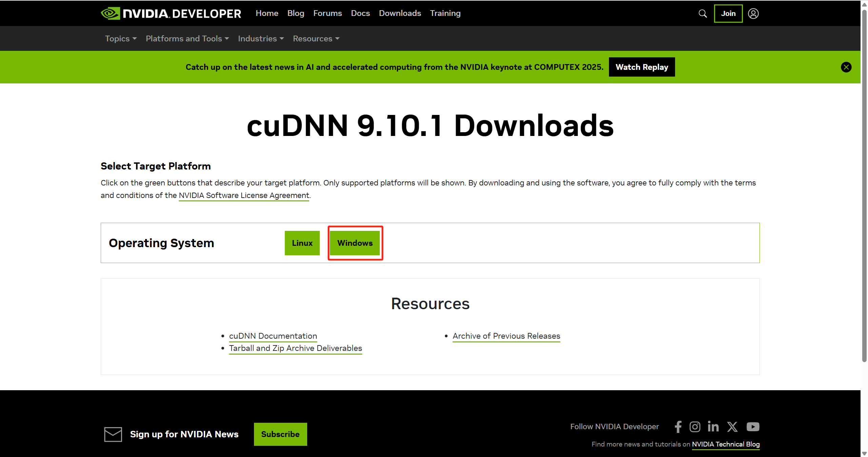The width and height of the screenshot is (868, 457).
Task: Expand the Industries dropdown menu
Action: click(261, 39)
